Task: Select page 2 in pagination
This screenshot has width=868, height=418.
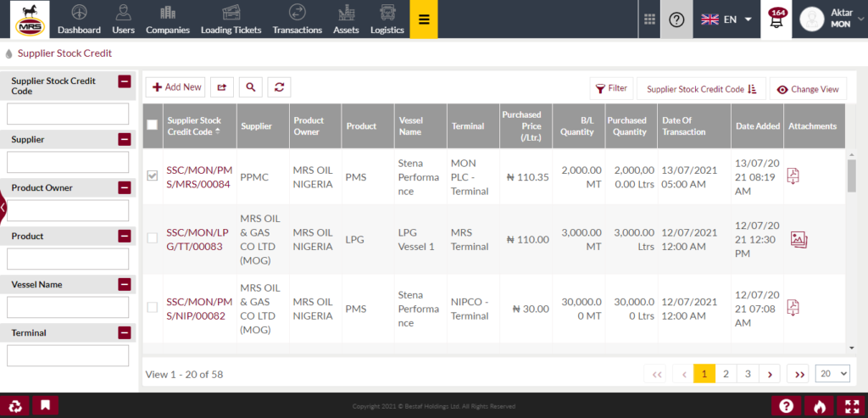Action: (726, 374)
